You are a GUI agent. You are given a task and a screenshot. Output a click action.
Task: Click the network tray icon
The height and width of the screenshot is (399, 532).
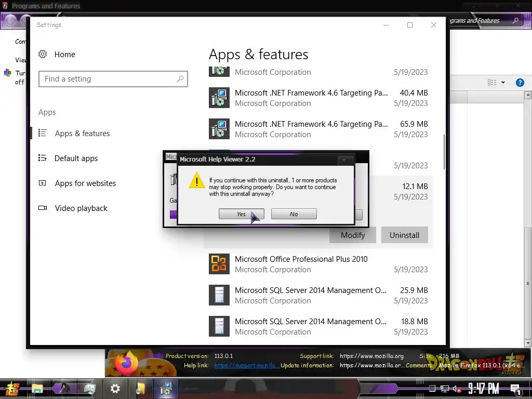click(445, 389)
